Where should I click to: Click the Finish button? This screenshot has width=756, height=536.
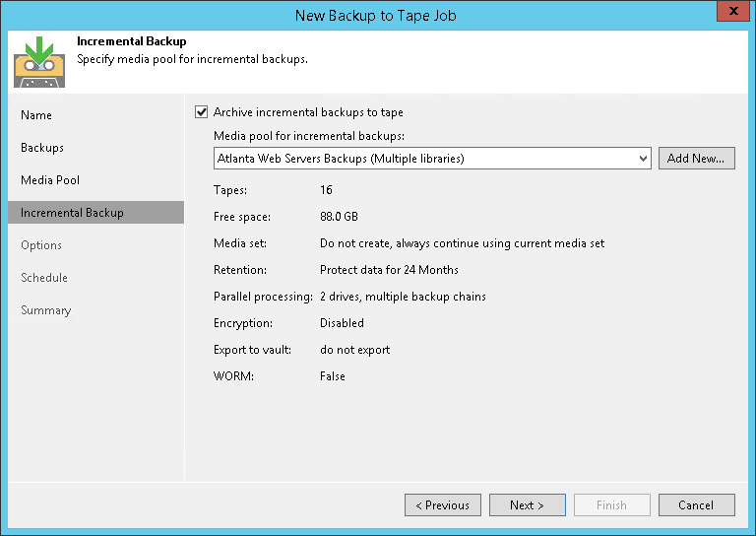click(611, 505)
